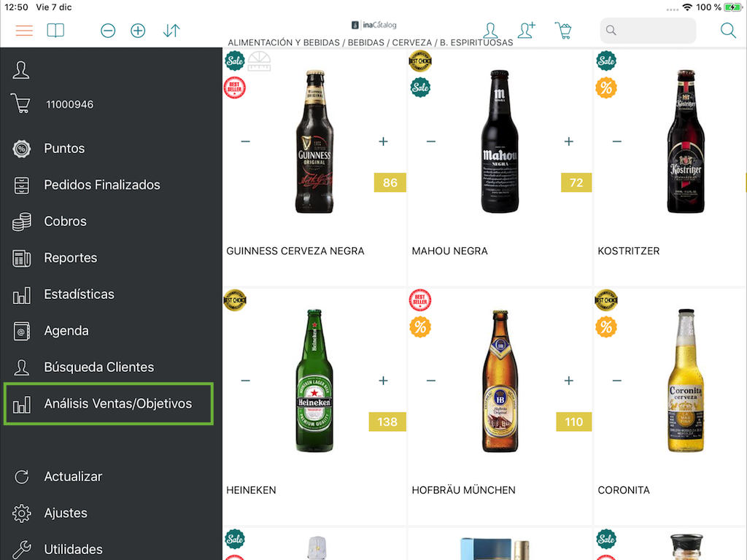
Task: Open Ajustes settings
Action: tap(66, 513)
